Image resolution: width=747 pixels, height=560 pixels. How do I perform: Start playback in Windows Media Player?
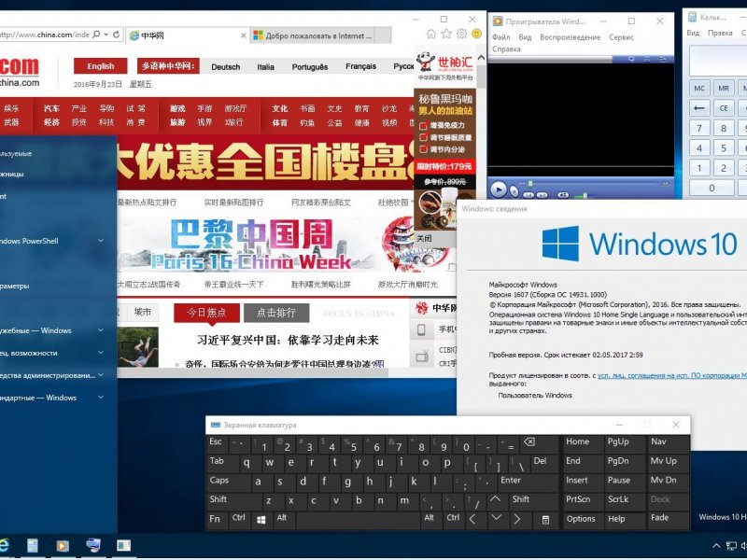point(499,189)
